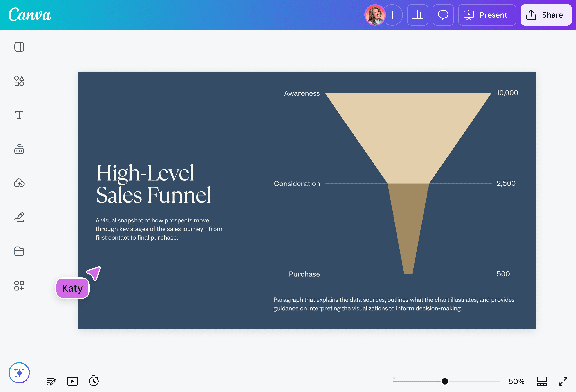Preview the design with the play icon

72,381
